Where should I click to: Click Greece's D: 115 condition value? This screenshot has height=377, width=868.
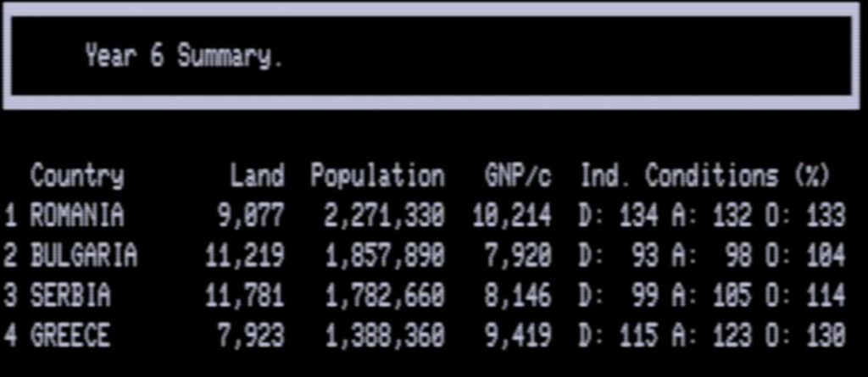tap(619, 335)
